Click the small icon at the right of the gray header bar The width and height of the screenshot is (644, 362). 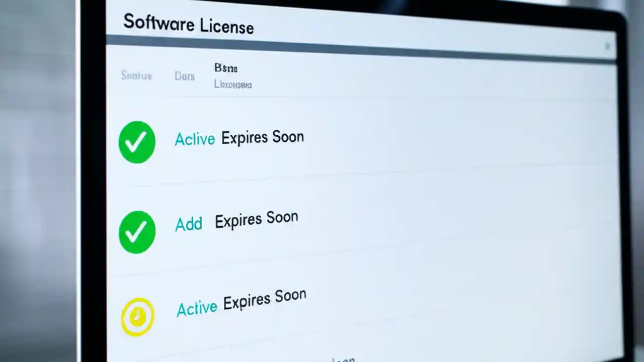coord(608,45)
